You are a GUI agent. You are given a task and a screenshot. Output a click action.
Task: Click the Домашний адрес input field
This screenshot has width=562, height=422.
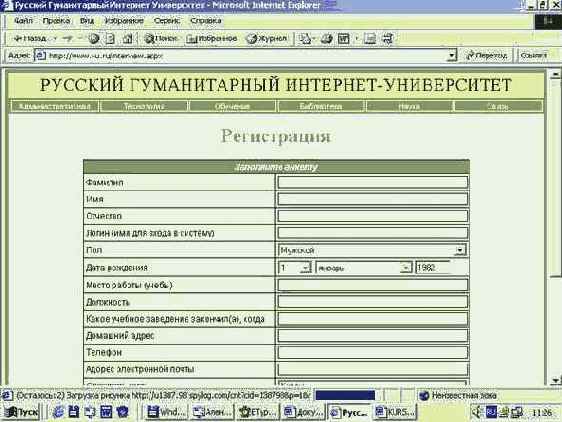coord(372,336)
